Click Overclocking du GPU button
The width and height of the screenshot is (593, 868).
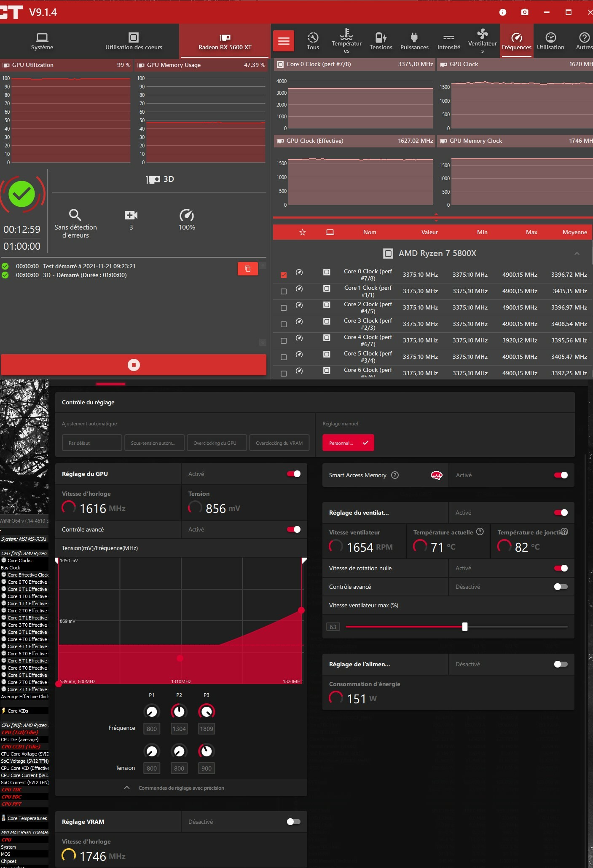[x=217, y=443]
